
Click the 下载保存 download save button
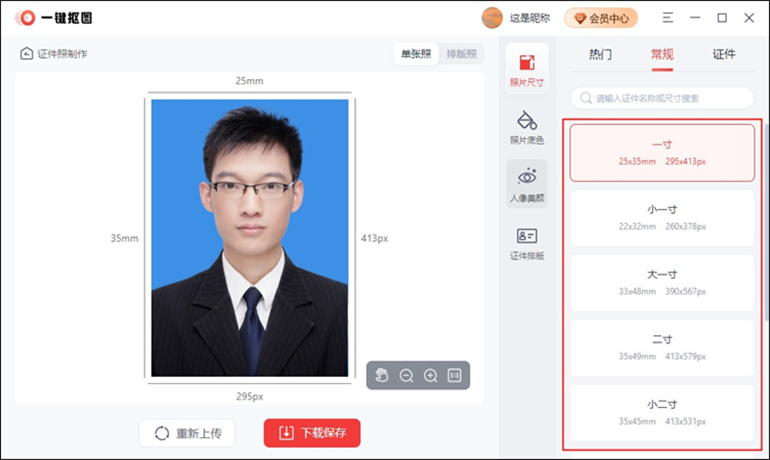click(x=312, y=433)
